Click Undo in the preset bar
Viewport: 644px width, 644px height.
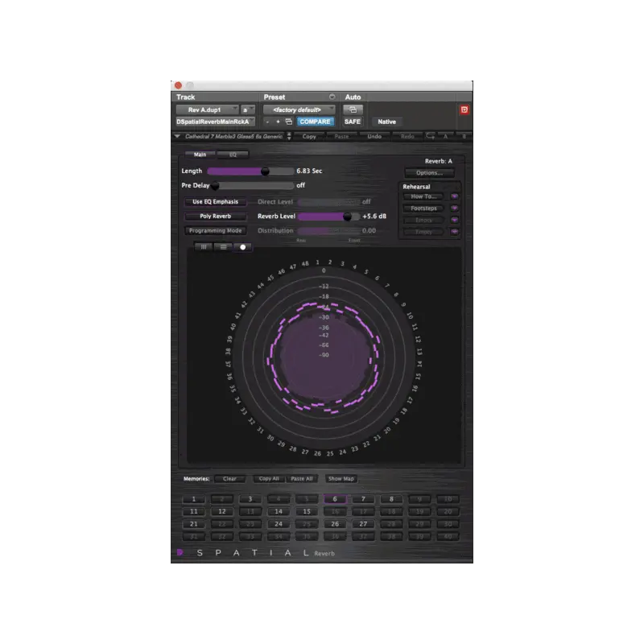(374, 136)
